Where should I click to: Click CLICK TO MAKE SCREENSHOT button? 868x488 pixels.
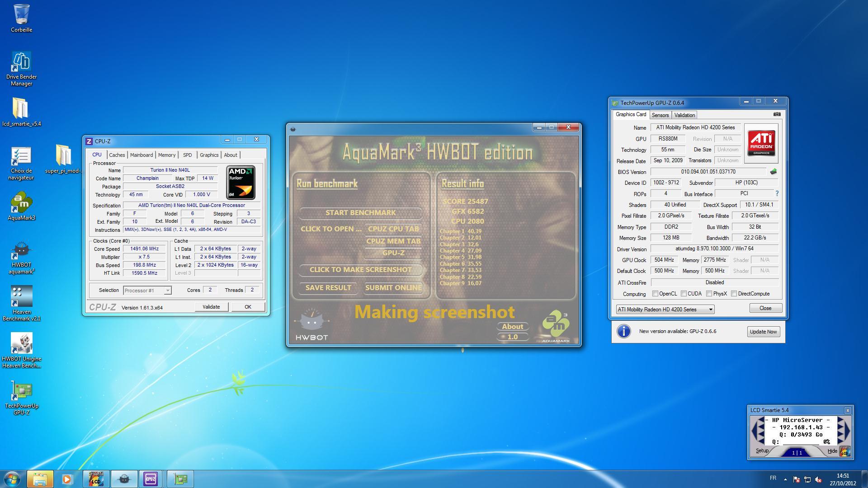(x=360, y=270)
